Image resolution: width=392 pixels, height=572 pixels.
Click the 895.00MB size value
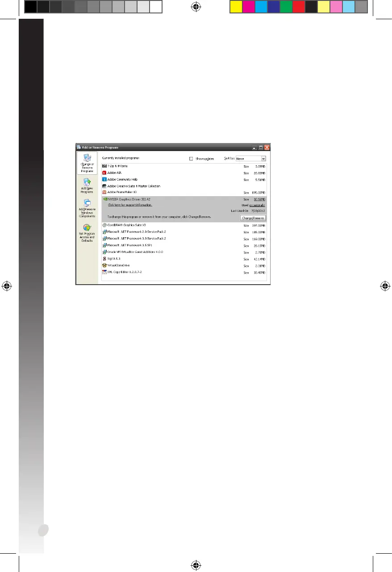pos(258,192)
